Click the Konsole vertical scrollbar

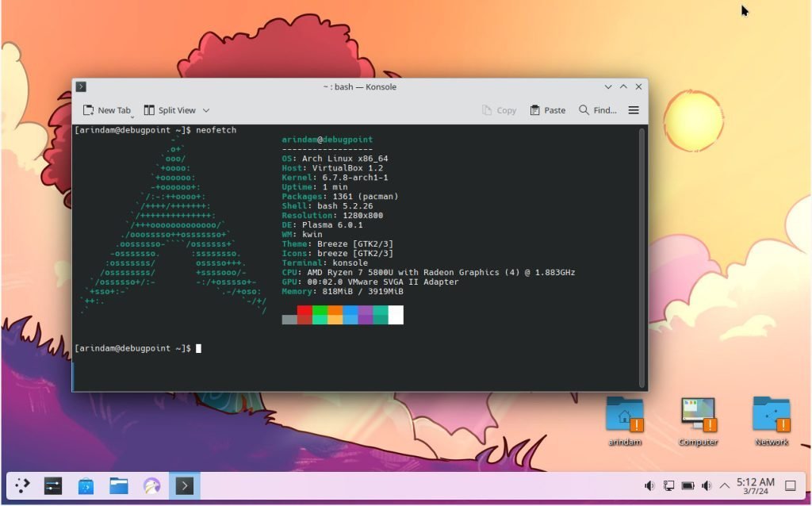click(x=642, y=258)
